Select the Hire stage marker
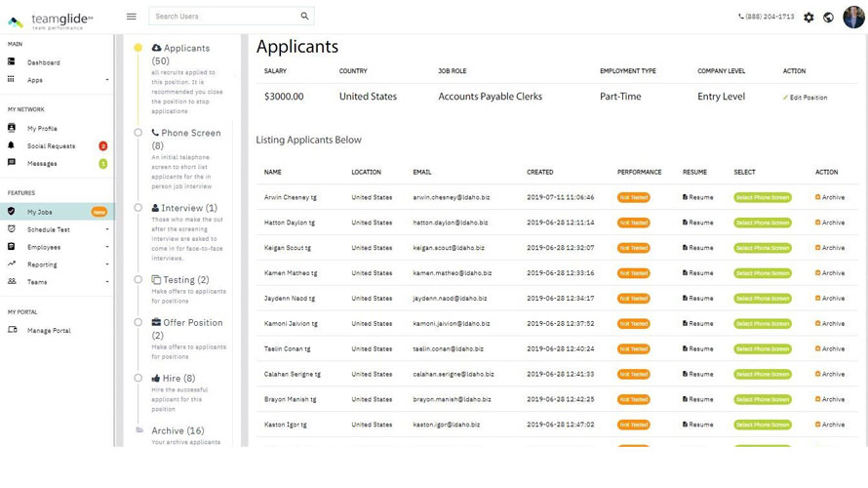The image size is (868, 488). (138, 378)
